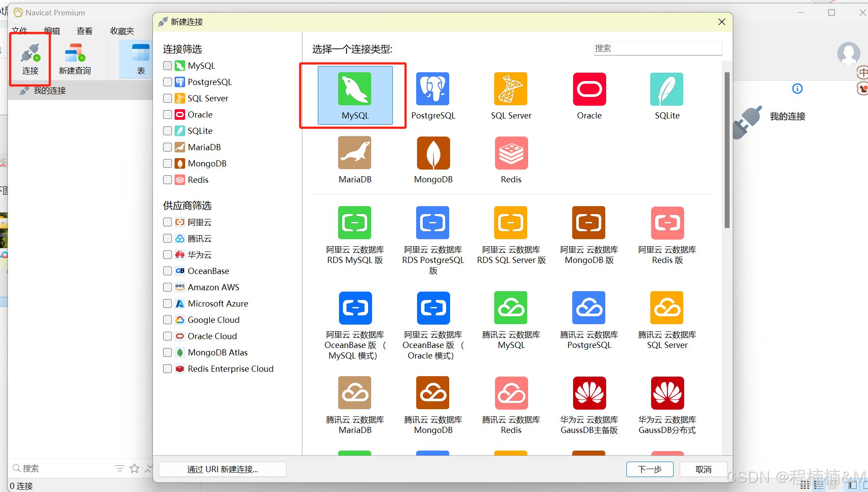Tick the 阿里云 vendor filter checkbox
The width and height of the screenshot is (868, 492).
(x=168, y=222)
